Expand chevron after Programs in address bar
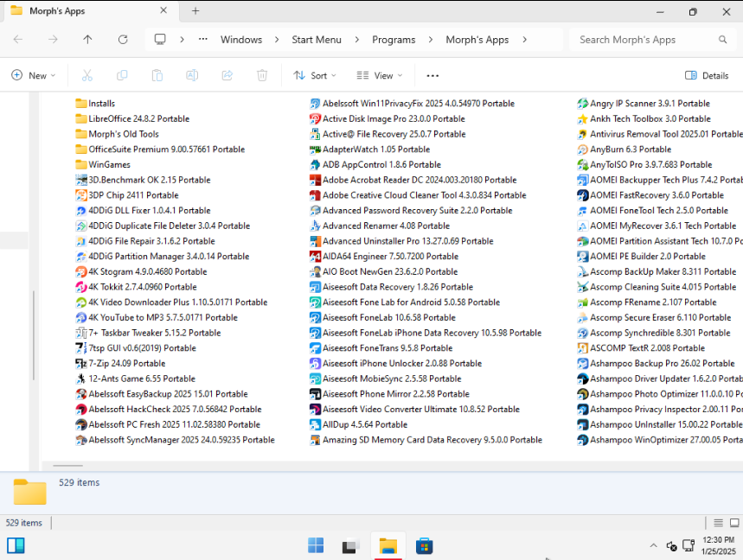Image resolution: width=743 pixels, height=560 pixels. [430, 39]
